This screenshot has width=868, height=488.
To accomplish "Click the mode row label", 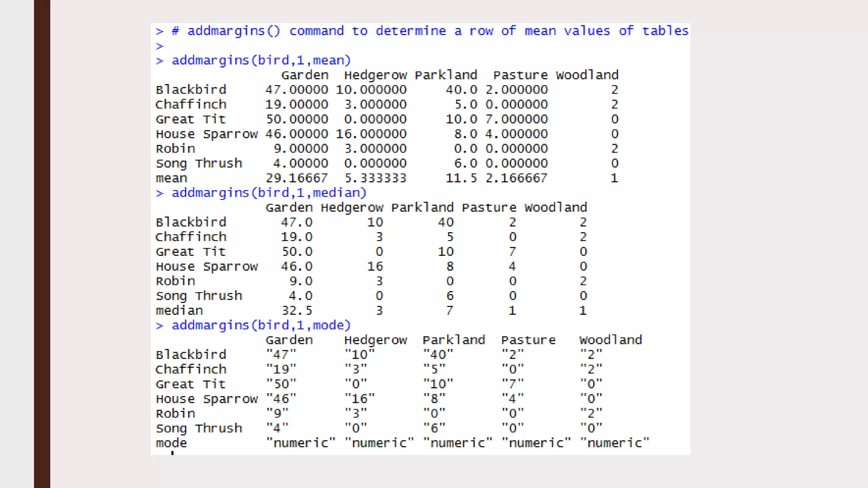I will point(171,443).
